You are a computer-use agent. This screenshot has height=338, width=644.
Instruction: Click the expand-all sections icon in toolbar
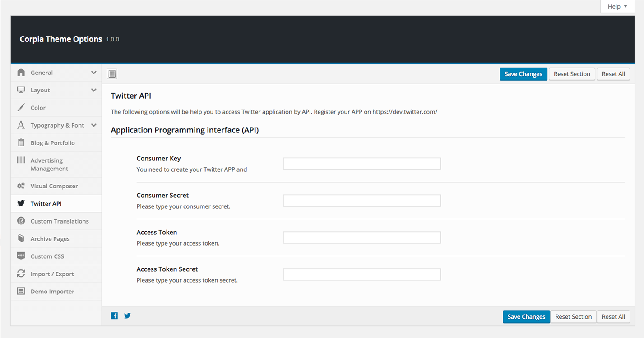point(112,74)
